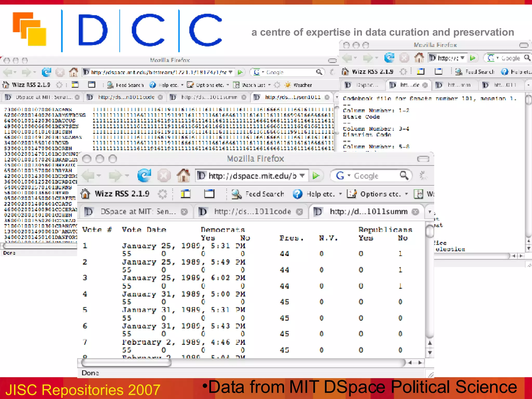532x399 pixels.
Task: Click Home icon in left back Firefox window
Action: 74,72
